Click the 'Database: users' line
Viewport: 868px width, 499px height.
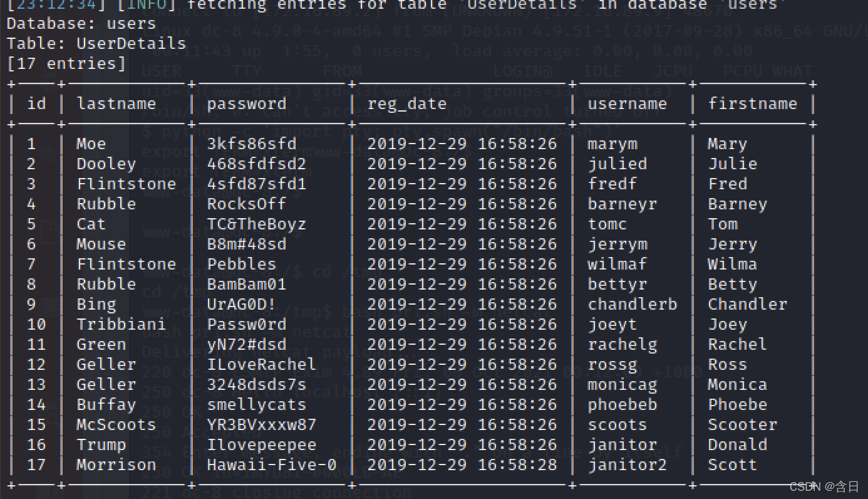tap(81, 24)
